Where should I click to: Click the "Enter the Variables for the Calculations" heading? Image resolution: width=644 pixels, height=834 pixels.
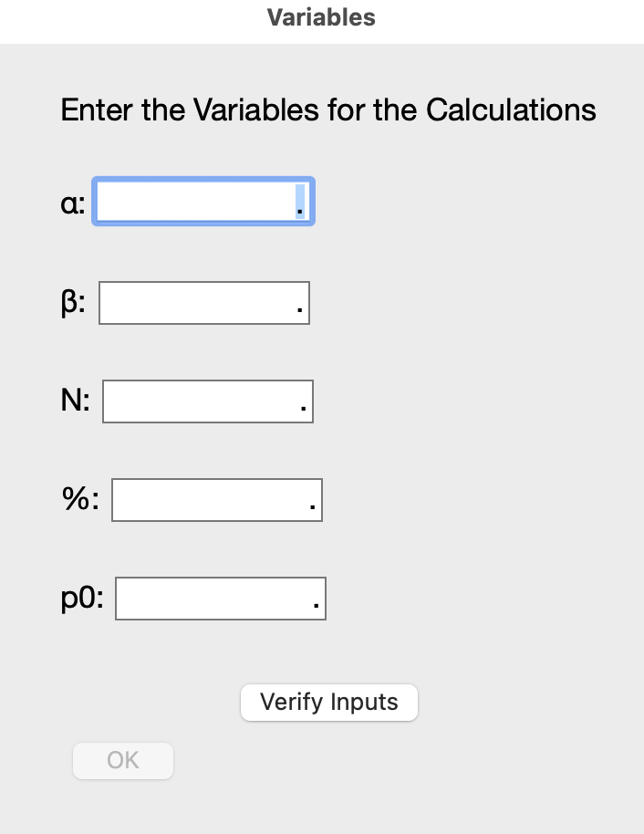pos(328,110)
